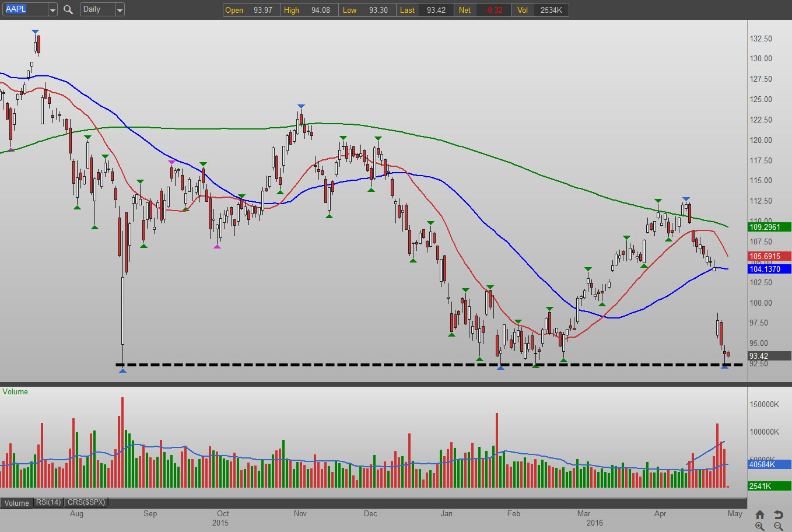792x532 pixels.
Task: Click the 150000K volume axis label
Action: 765,404
